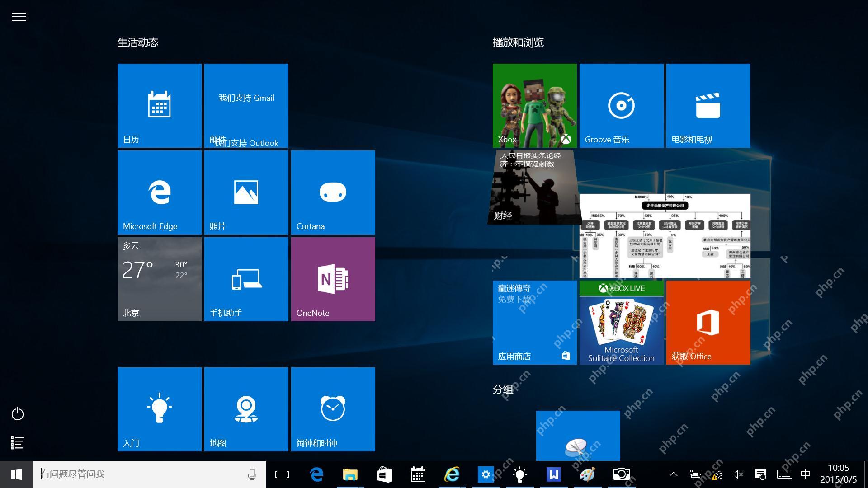Click the 中 input method indicator
This screenshot has width=868, height=488.
coord(806,474)
